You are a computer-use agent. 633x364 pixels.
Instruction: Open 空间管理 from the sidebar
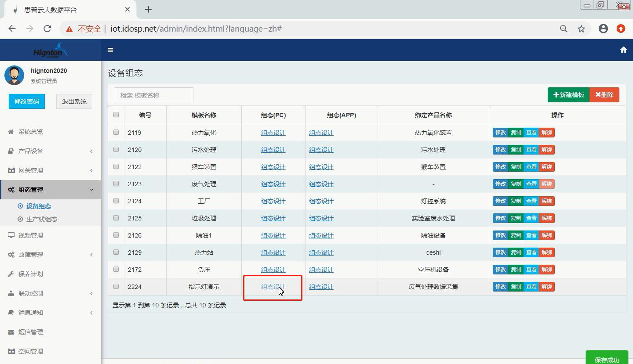pos(31,351)
